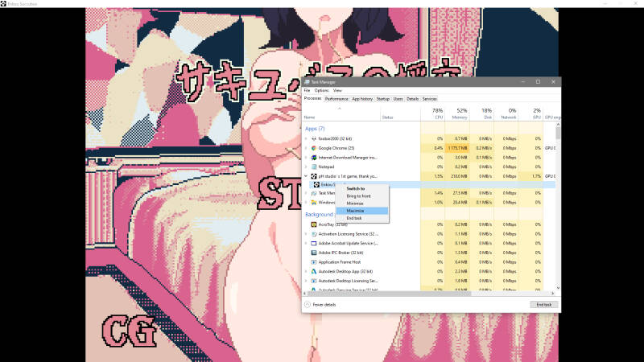Click the Adobe Acrobat Update Service icon

pos(314,244)
